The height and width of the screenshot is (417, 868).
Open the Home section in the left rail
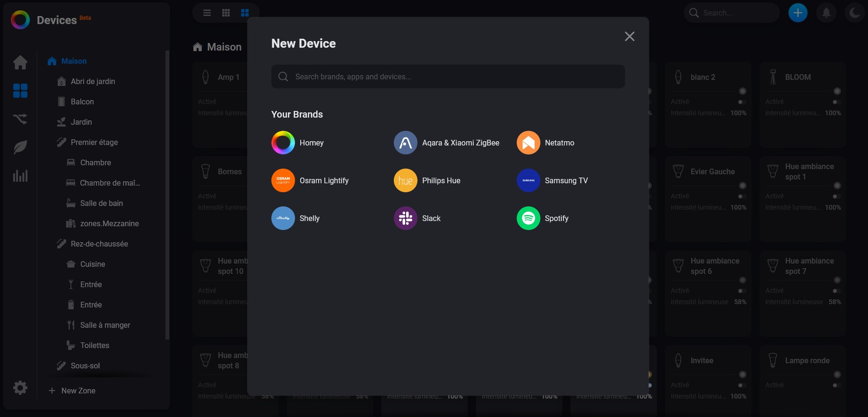click(x=20, y=62)
